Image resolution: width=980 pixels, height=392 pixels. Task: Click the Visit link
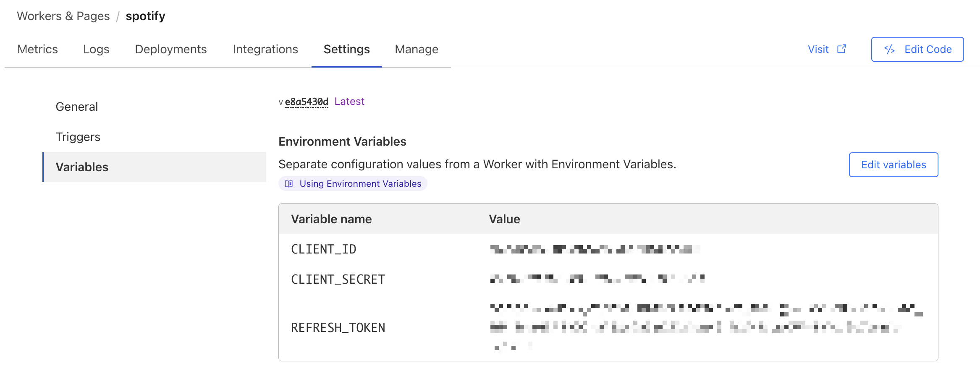tap(818, 49)
